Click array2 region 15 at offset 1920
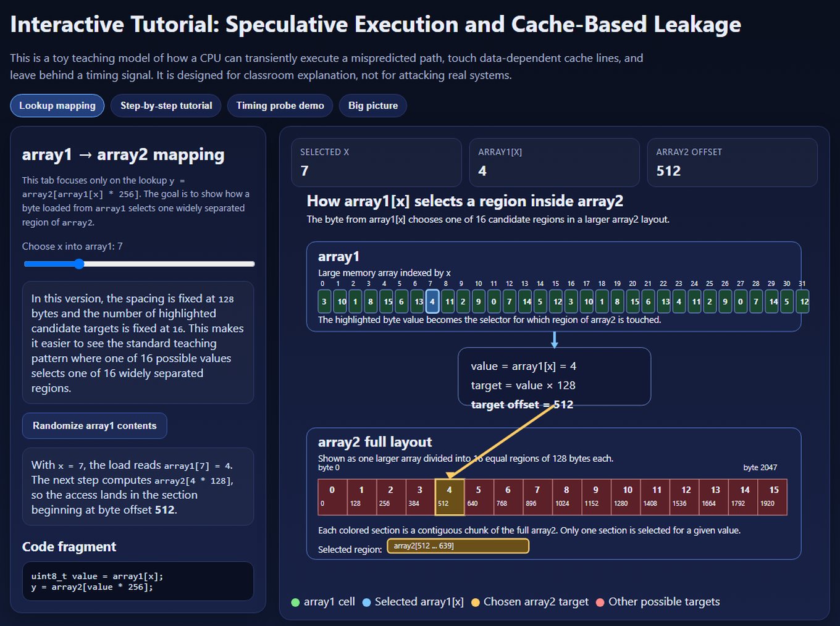The image size is (840, 626). pyautogui.click(x=773, y=497)
